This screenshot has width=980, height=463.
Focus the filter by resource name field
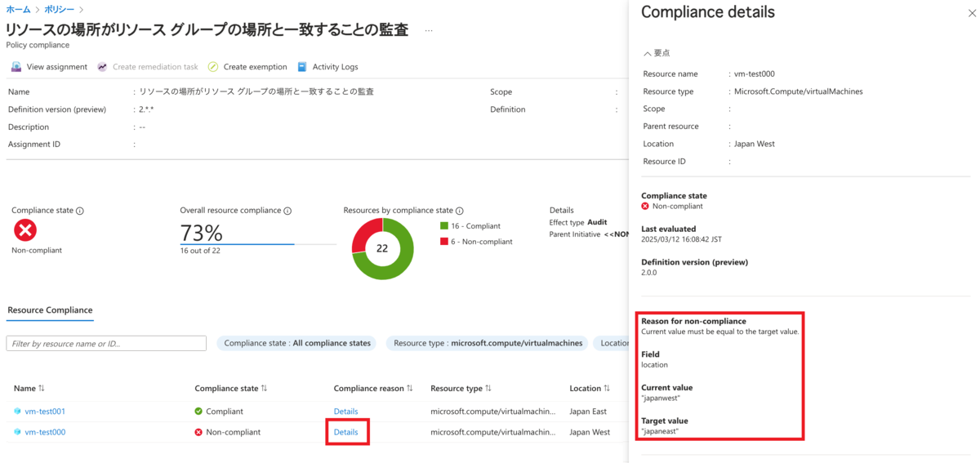tap(106, 344)
